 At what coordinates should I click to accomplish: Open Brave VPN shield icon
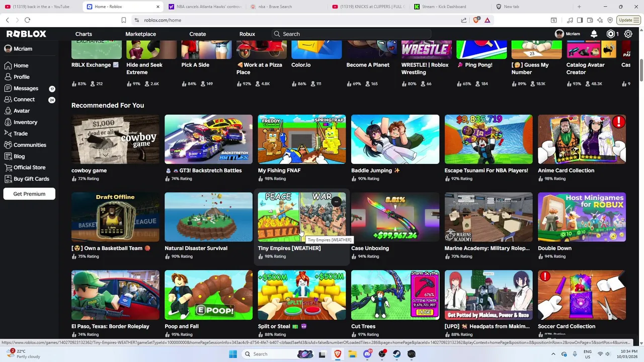tap(610, 20)
